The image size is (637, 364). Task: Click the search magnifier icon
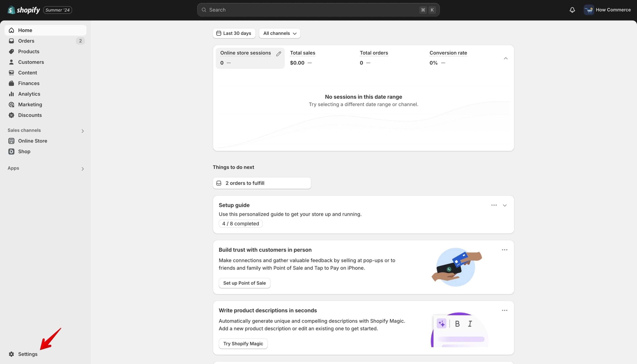[x=204, y=10]
